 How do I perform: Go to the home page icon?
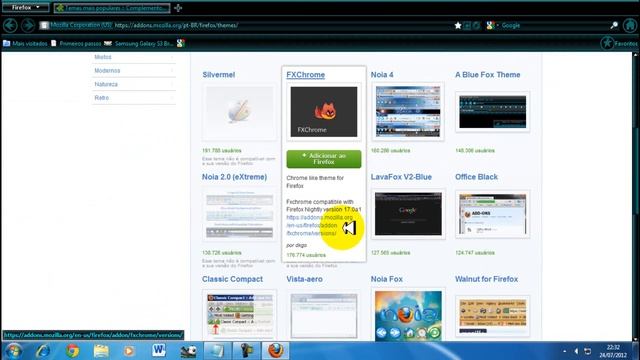coord(630,25)
